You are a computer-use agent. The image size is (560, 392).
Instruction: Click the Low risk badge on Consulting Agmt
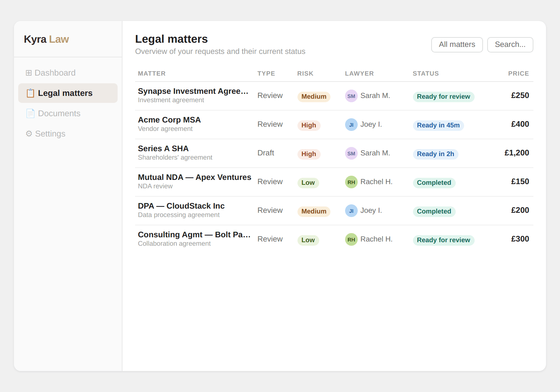tap(308, 240)
